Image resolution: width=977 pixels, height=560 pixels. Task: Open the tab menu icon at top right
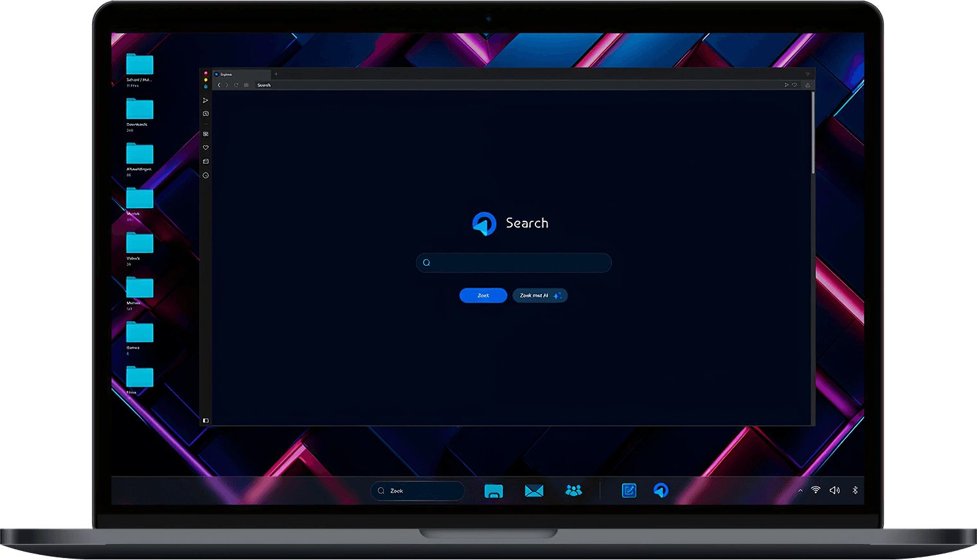point(808,74)
